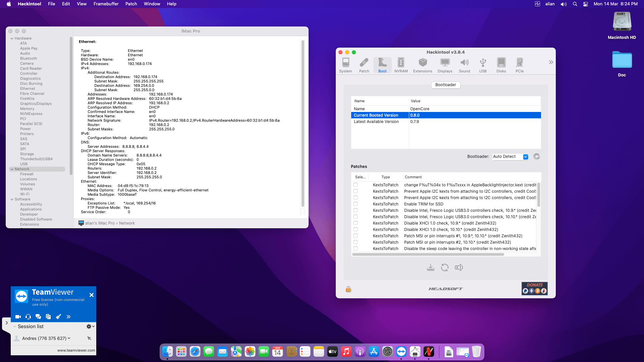Viewport: 644px width, 362px height.
Task: Check 'Disable XHCI 1.0 check, 10.10.*' patch
Action: (356, 230)
